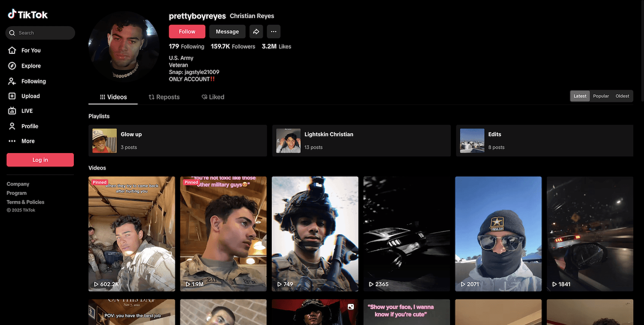Open the For You home feed
Screen dimensions: 644x325
click(x=31, y=50)
